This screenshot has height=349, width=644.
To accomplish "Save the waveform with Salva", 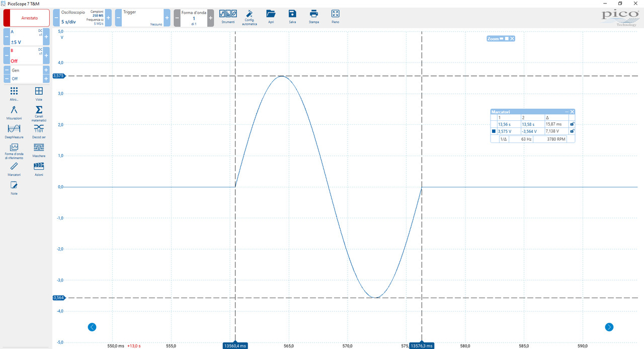I will tap(292, 16).
